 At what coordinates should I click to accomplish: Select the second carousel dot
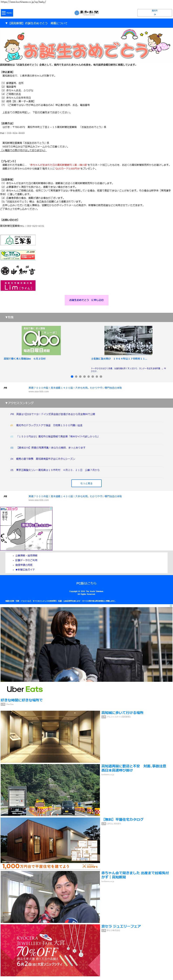76,376
